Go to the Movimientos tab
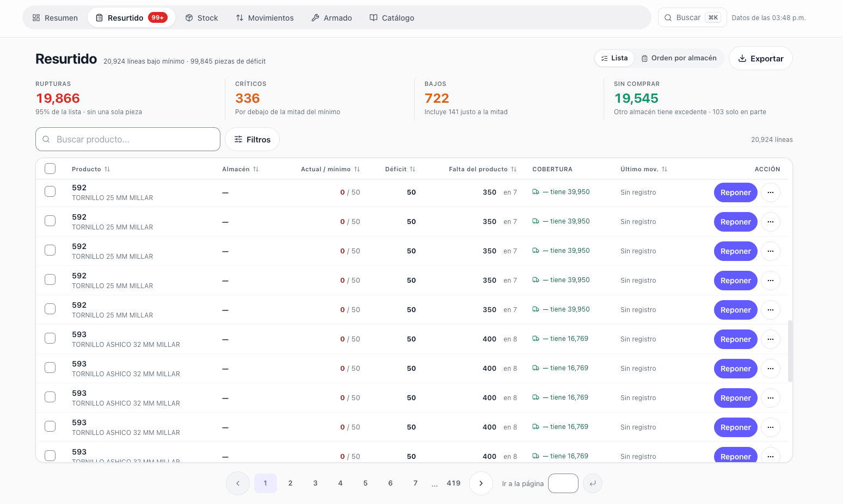 tap(264, 18)
